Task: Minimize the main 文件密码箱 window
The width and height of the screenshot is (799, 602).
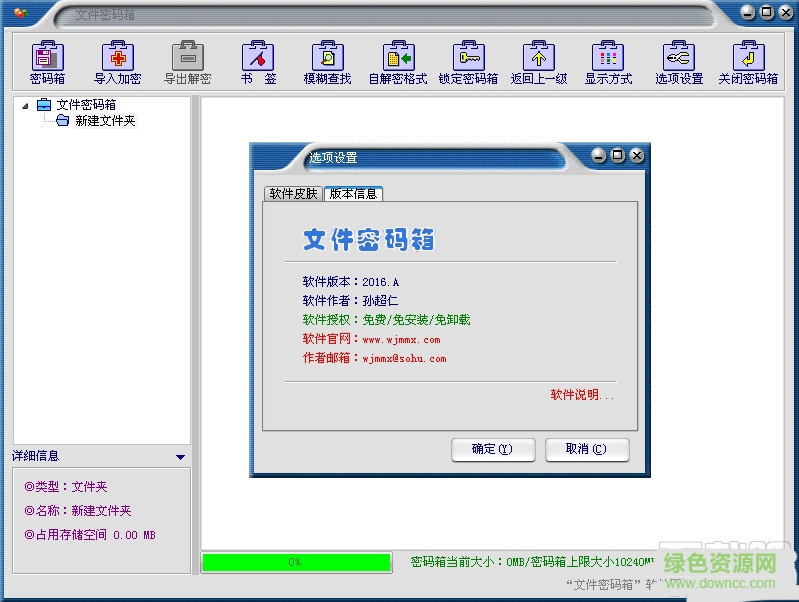Action: [748, 12]
